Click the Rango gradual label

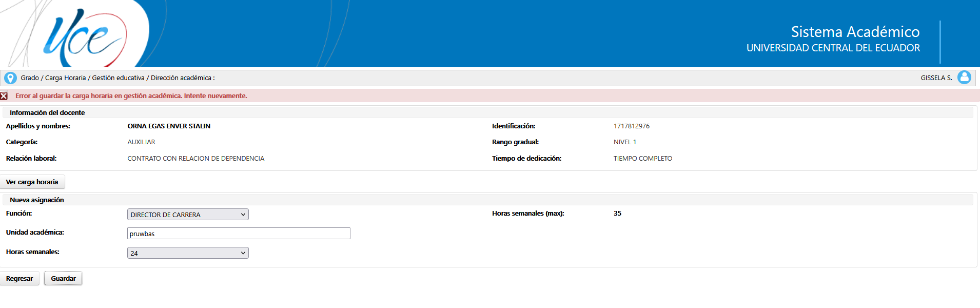click(x=515, y=142)
